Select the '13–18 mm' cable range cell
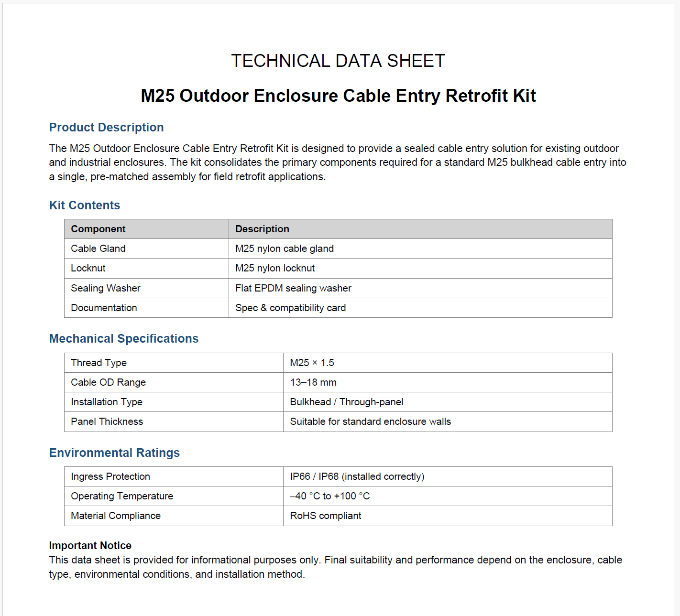 (313, 382)
